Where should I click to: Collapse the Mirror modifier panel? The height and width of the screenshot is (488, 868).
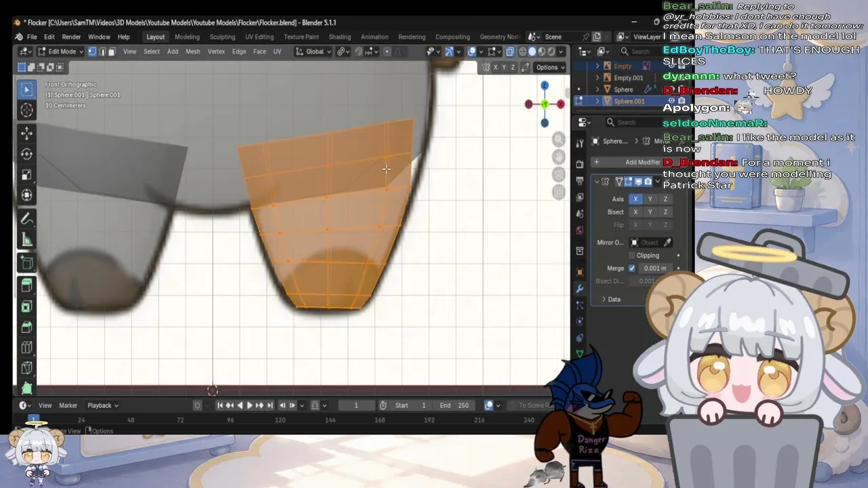coord(596,182)
